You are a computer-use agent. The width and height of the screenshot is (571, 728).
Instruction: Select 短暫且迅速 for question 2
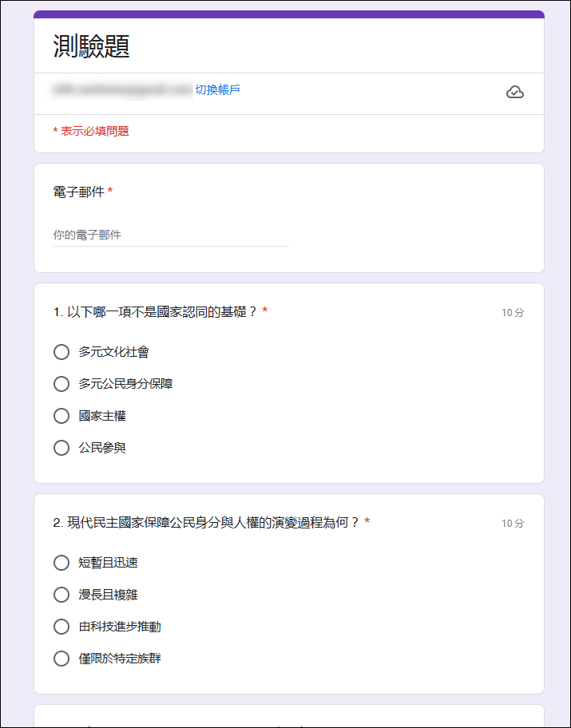pos(61,563)
